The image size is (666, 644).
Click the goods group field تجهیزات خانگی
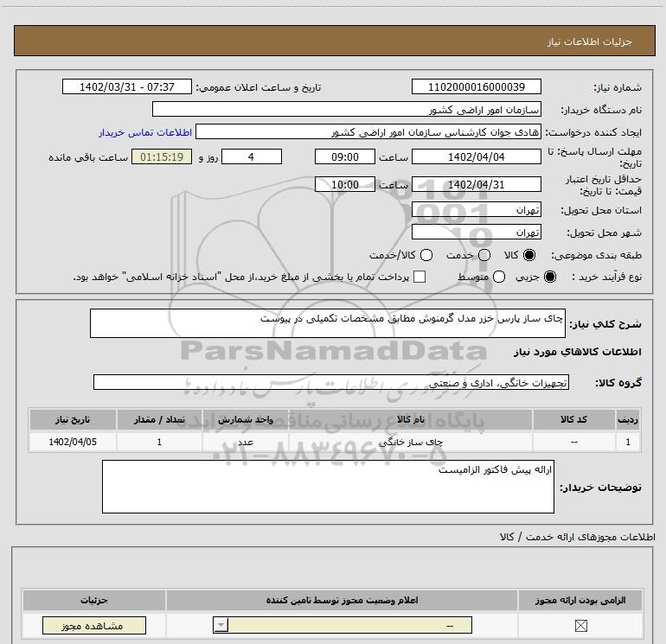(x=331, y=382)
